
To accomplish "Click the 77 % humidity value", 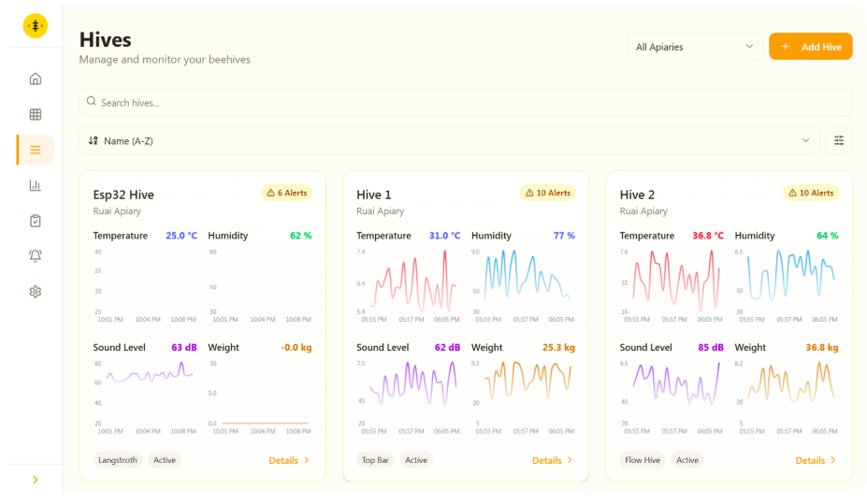I will [564, 236].
